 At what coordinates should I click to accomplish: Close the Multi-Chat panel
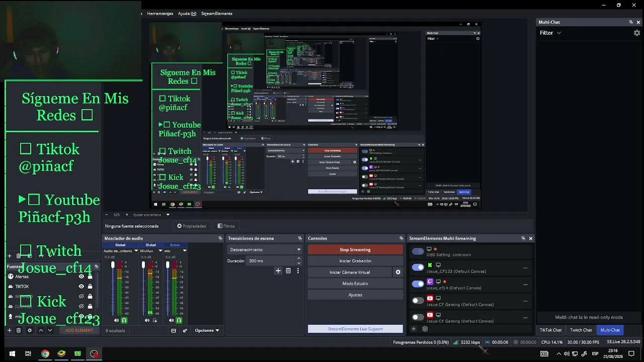(x=638, y=22)
